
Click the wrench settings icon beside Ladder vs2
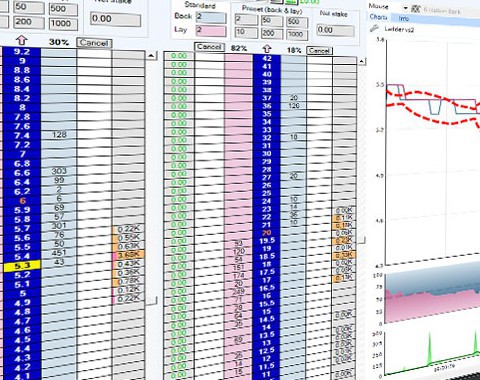coord(374,29)
